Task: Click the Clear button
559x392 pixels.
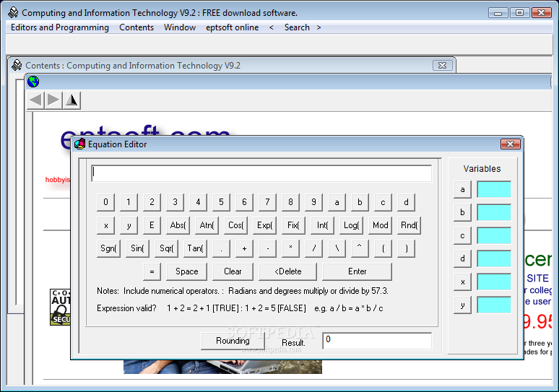Action: click(x=233, y=271)
